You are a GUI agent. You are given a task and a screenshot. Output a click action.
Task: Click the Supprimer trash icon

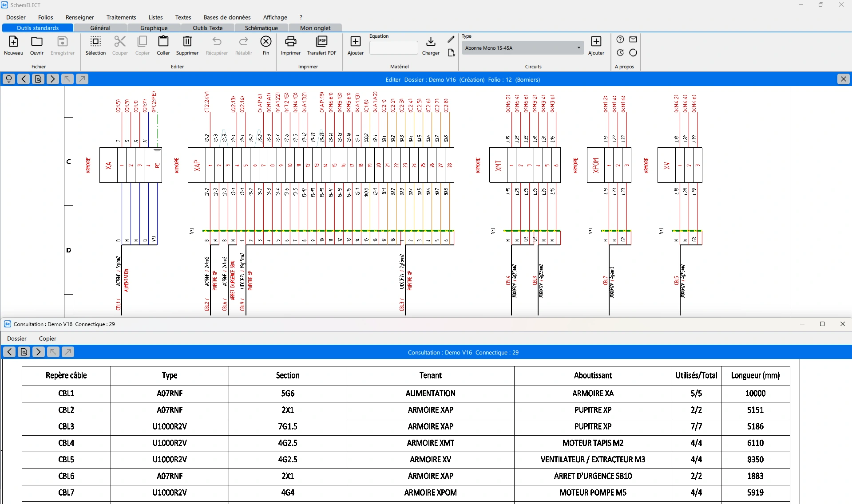187,42
